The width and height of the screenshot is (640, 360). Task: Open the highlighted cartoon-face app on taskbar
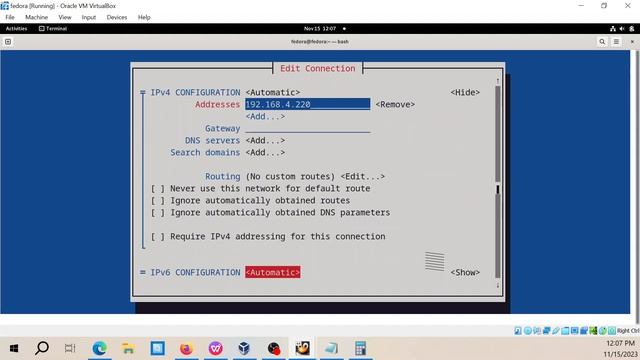(x=302, y=349)
